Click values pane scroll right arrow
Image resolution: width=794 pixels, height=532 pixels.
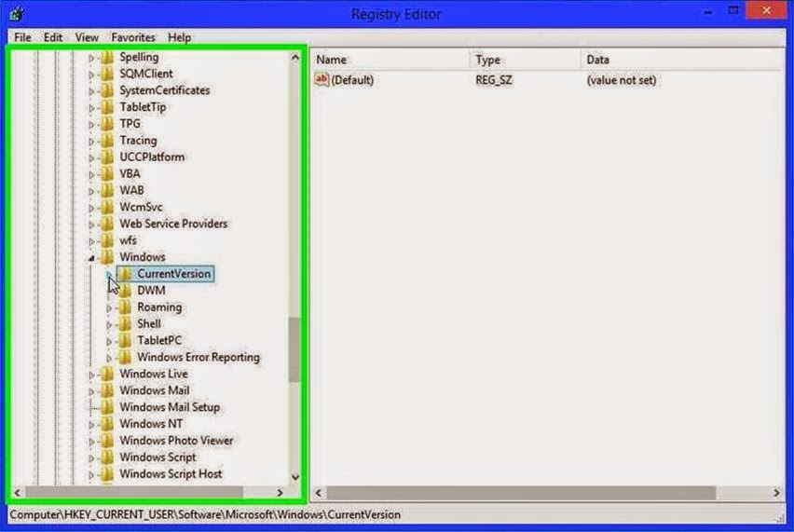point(777,492)
